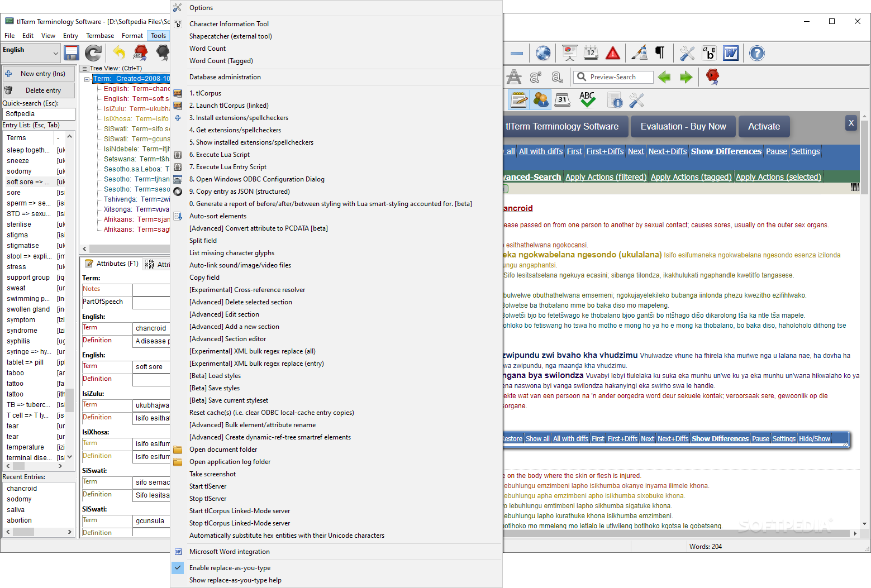Toggle the notepad edit mode button
The height and width of the screenshot is (588, 871).
519,100
